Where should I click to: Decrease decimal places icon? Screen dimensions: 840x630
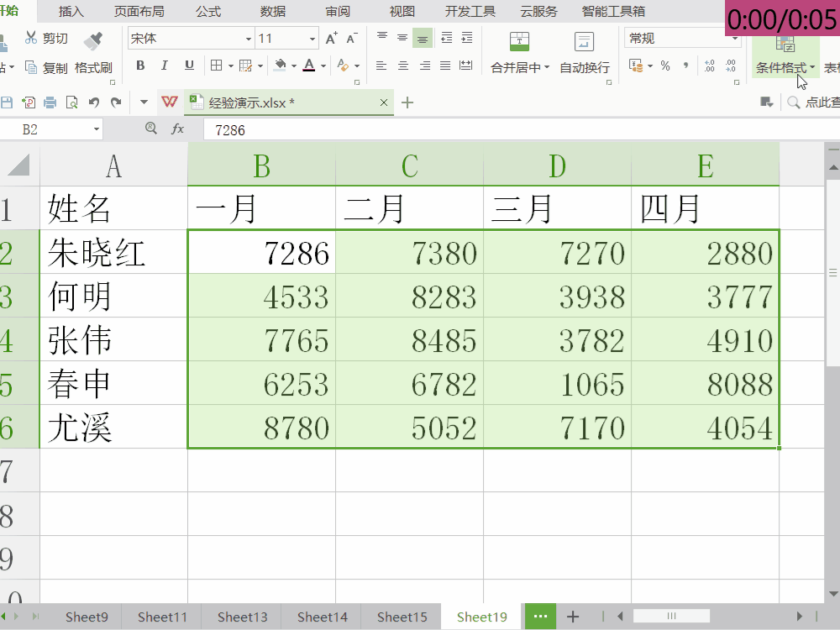[731, 66]
